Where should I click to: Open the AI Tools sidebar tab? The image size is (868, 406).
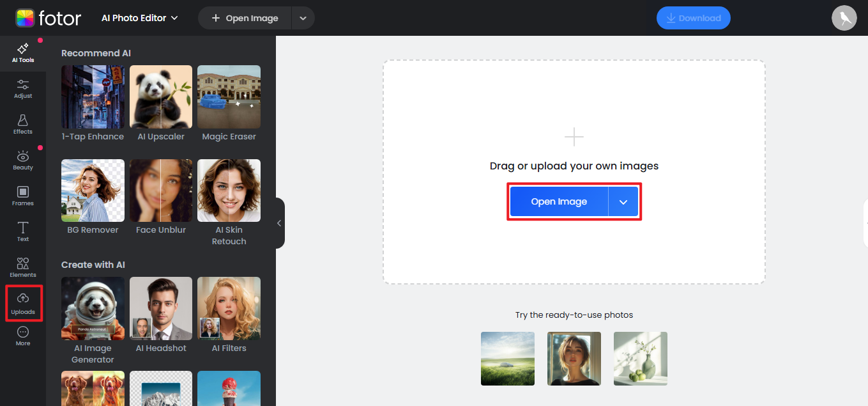click(23, 54)
